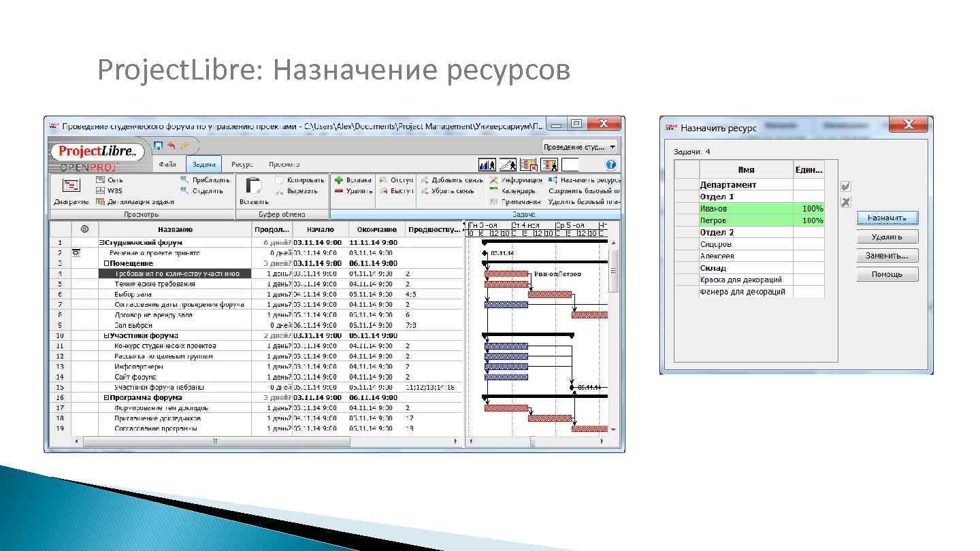
Task: Click Назначить ресурсы in ribbon
Action: (x=584, y=180)
